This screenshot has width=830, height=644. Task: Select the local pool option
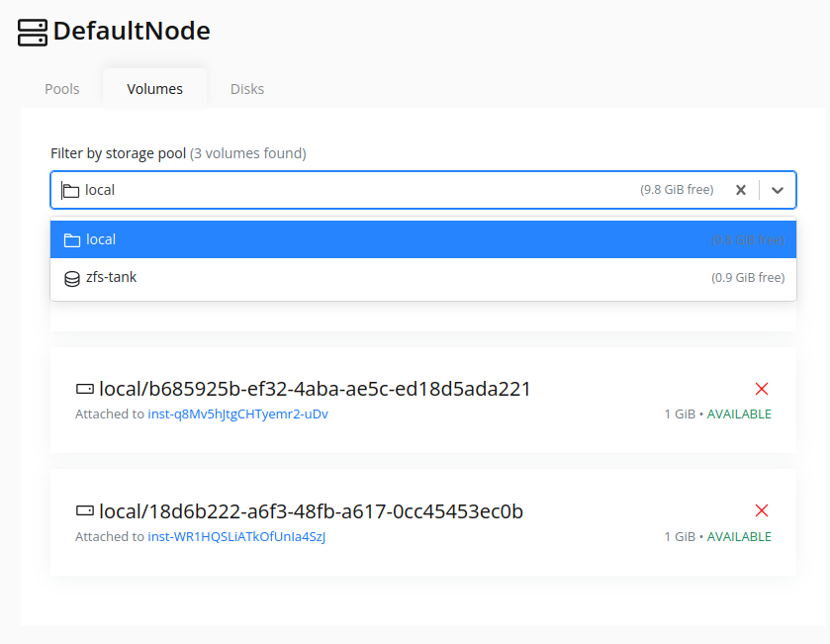(x=423, y=239)
